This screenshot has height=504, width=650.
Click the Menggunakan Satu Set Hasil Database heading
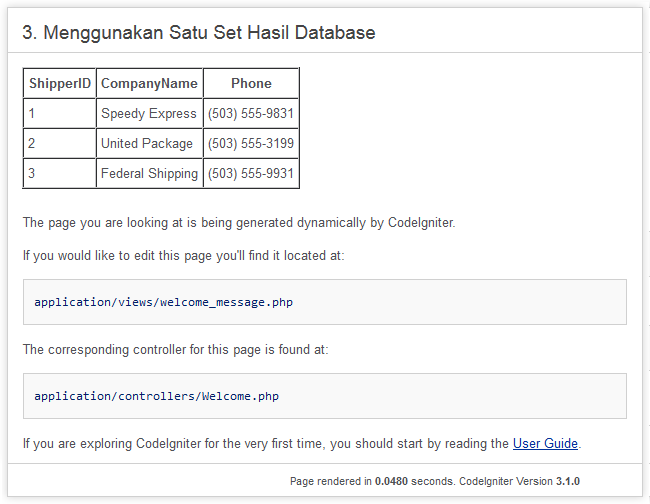pyautogui.click(x=199, y=32)
